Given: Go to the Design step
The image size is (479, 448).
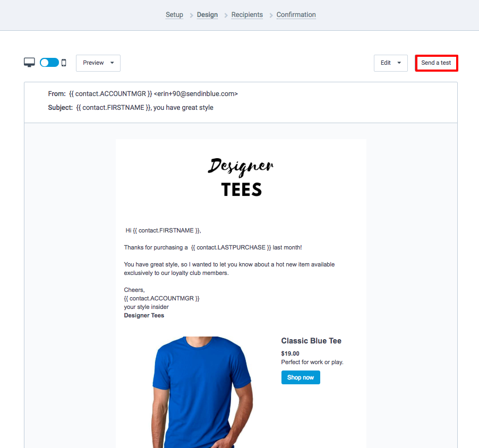Looking at the screenshot, I should coord(207,15).
